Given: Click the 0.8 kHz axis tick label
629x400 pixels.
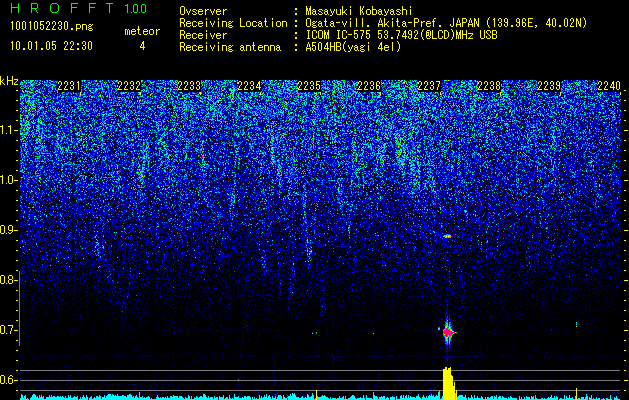Looking at the screenshot, I should tap(7, 280).
